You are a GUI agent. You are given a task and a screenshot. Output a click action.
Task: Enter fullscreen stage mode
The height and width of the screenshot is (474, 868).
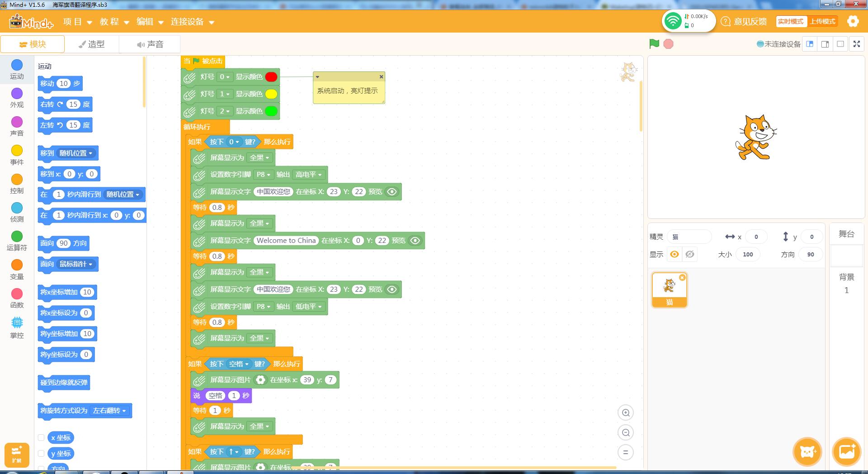(x=856, y=44)
